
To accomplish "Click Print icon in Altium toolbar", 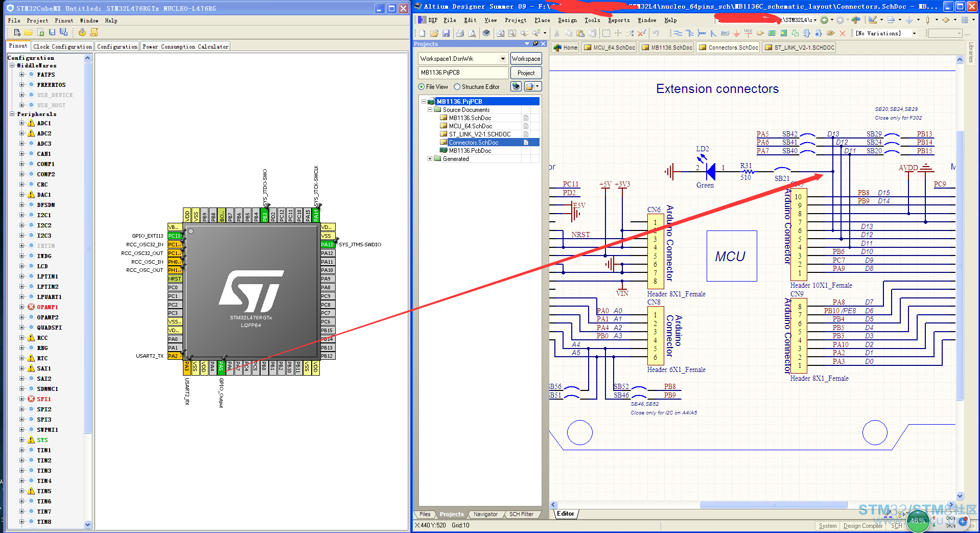I will coord(460,33).
